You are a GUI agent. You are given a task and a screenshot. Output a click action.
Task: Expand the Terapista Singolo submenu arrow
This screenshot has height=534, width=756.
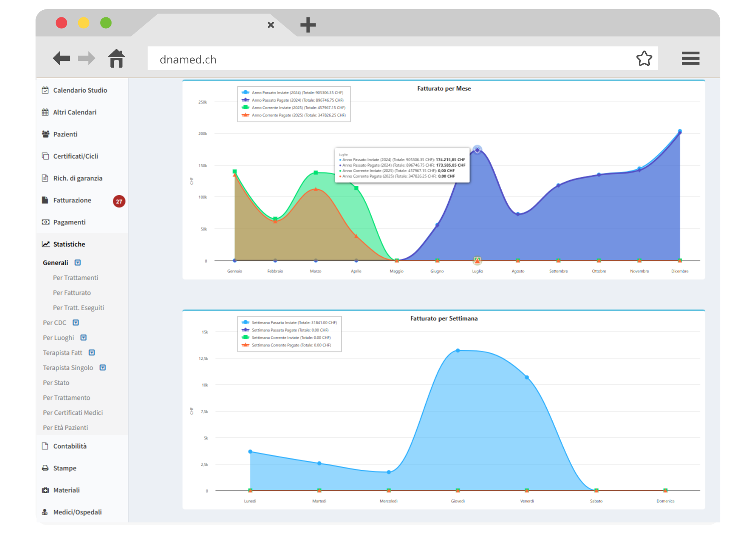click(x=103, y=367)
